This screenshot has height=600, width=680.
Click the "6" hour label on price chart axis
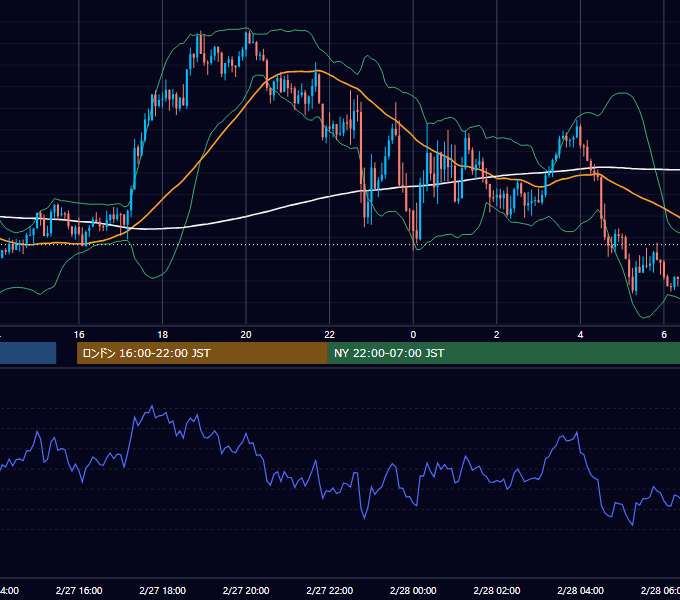click(x=664, y=335)
